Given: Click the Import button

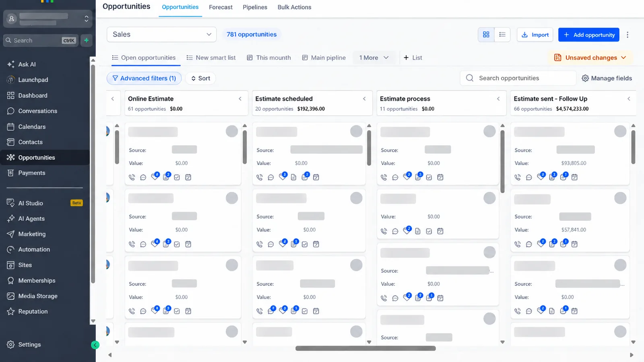Looking at the screenshot, I should [x=535, y=35].
